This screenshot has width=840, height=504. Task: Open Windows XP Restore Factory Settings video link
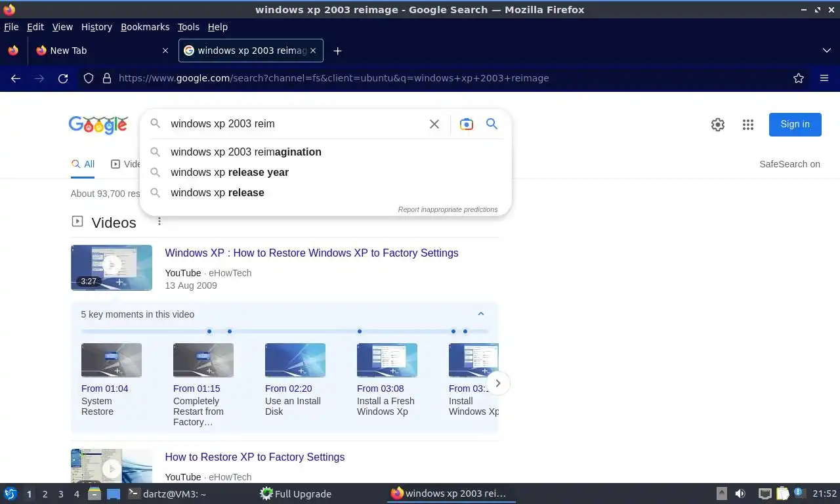click(312, 253)
